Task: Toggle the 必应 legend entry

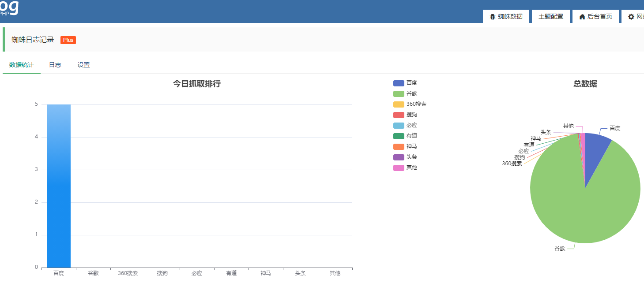Action: [405, 125]
